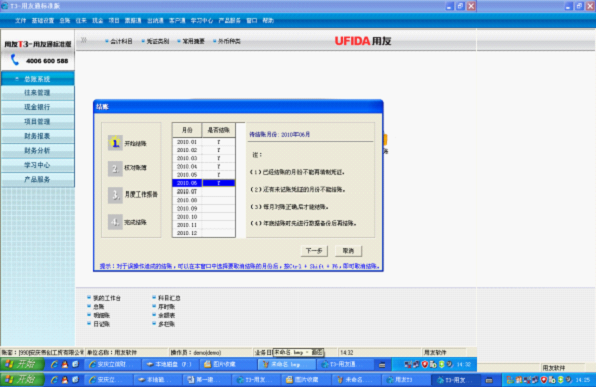Click 操作员: demo(demo) in the status bar
This screenshot has width=596, height=387.
pyautogui.click(x=197, y=352)
